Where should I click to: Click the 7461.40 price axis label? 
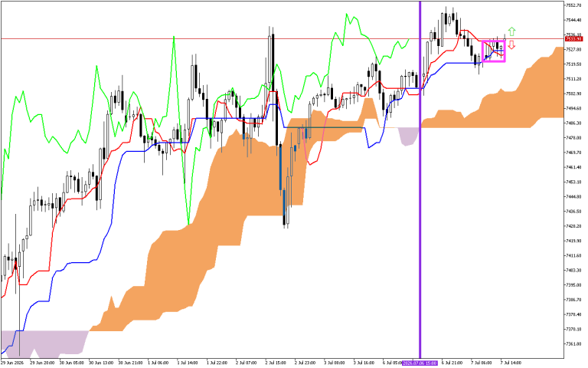(x=573, y=167)
